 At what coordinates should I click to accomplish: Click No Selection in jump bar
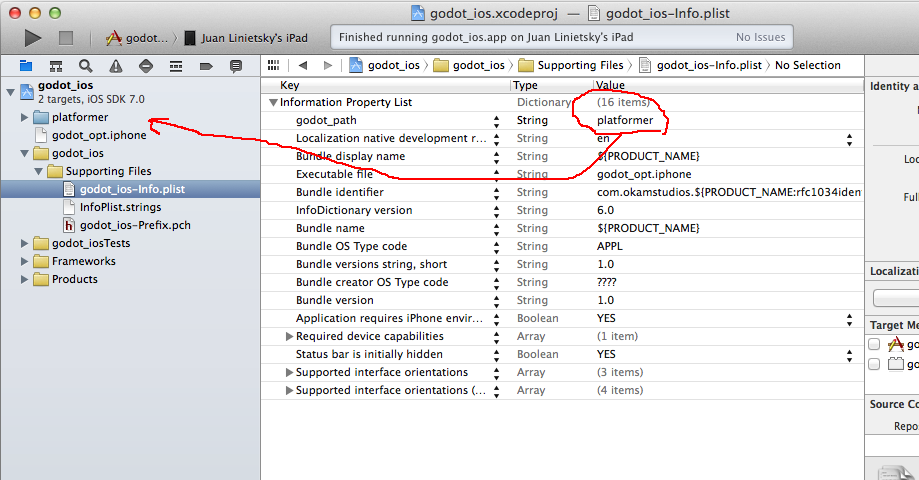(808, 65)
